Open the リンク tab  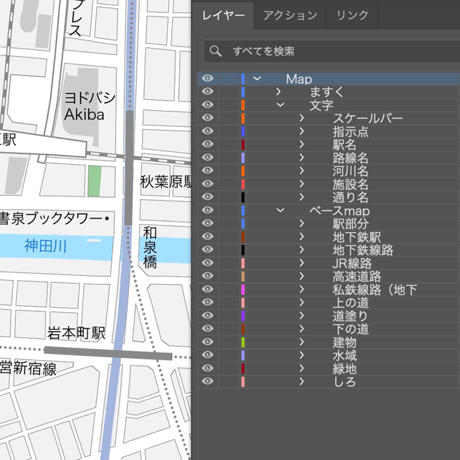352,15
